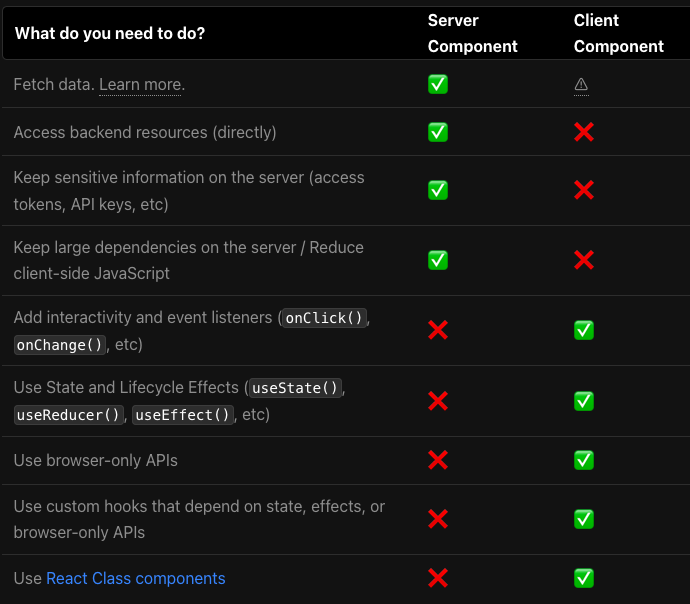Click the useEffect() code snippet
The image size is (690, 604).
(x=182, y=415)
